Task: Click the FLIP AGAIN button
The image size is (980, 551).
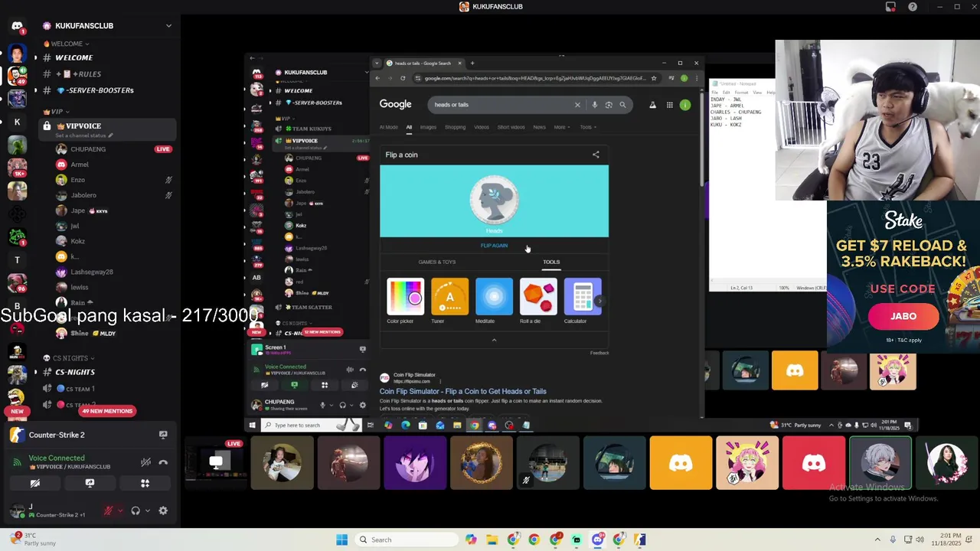Action: point(494,246)
